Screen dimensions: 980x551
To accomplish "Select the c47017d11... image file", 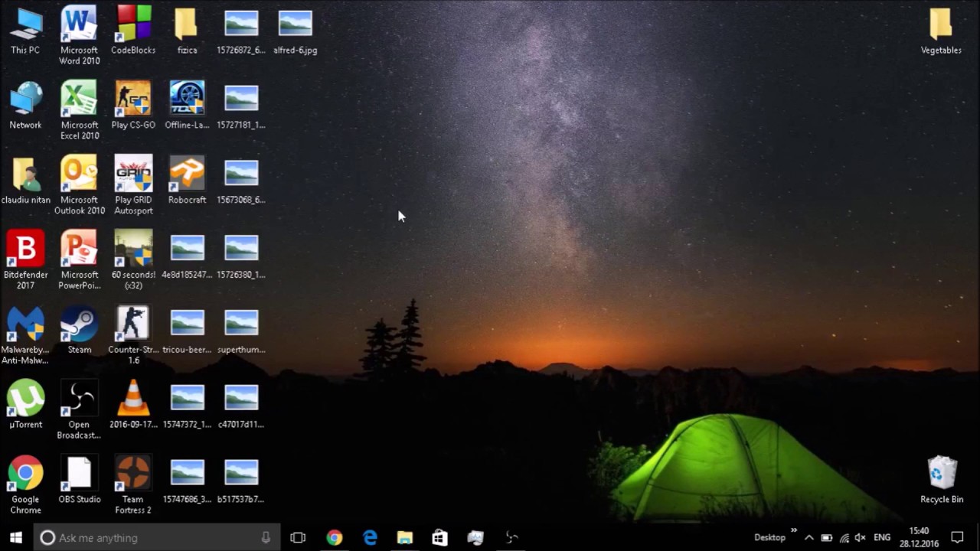I will 241,406.
